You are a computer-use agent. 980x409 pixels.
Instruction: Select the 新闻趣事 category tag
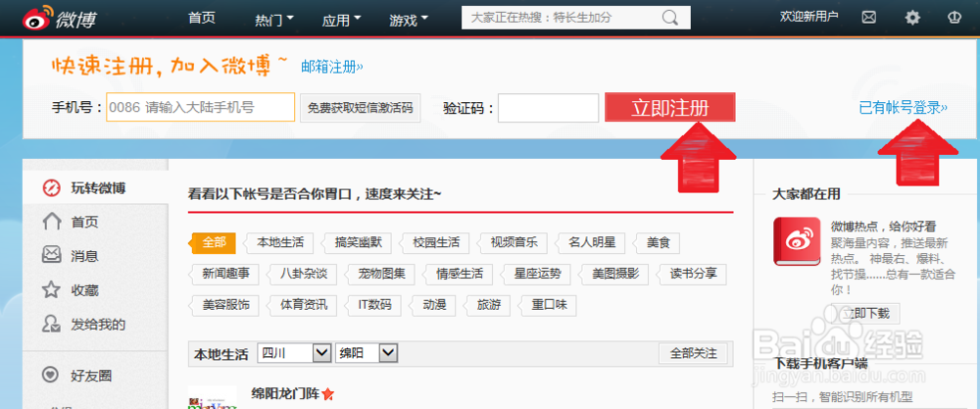coord(225,274)
